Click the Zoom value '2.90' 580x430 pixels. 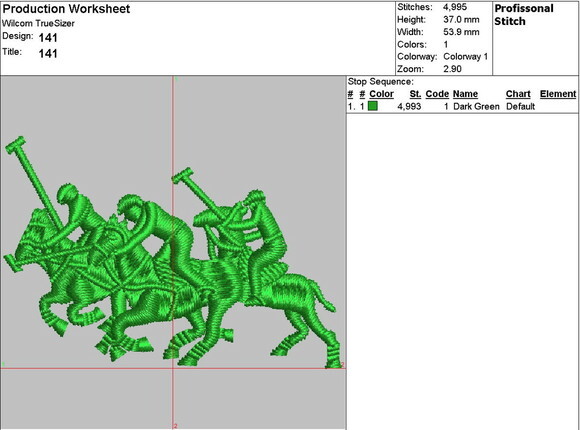[x=452, y=69]
